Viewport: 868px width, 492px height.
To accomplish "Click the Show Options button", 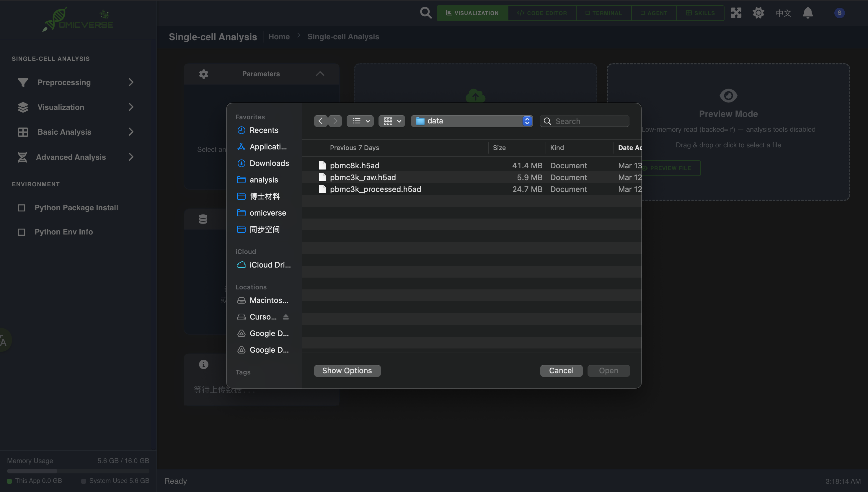I will point(347,370).
